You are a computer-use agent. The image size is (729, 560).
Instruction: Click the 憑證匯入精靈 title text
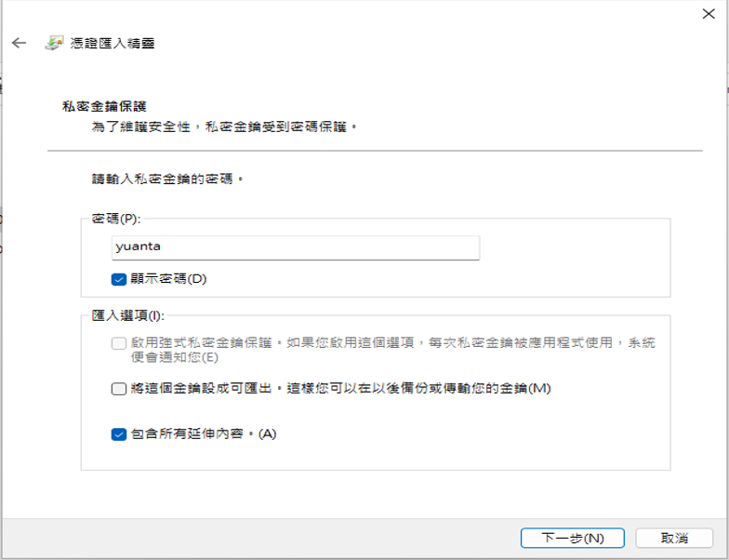[x=112, y=43]
